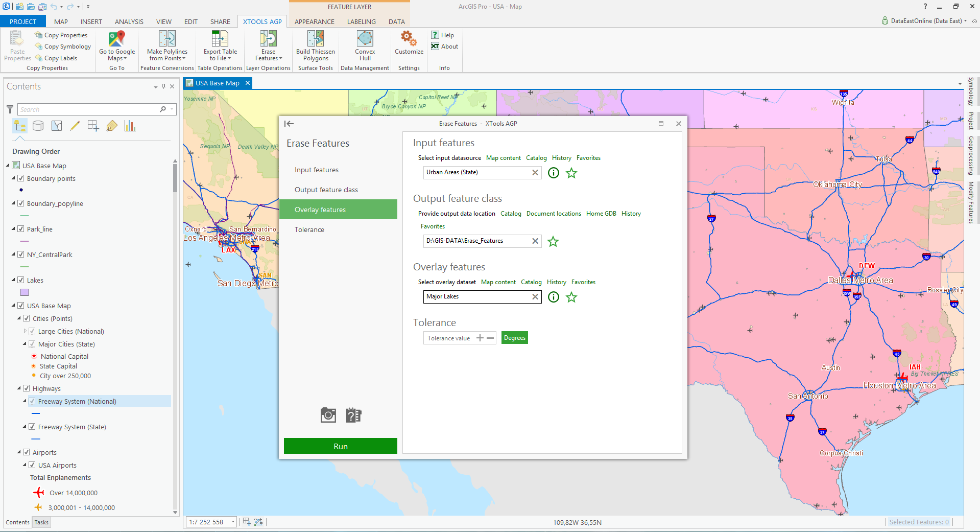The image size is (980, 532).
Task: Clear the Major Lakes overlay selection
Action: (x=535, y=296)
